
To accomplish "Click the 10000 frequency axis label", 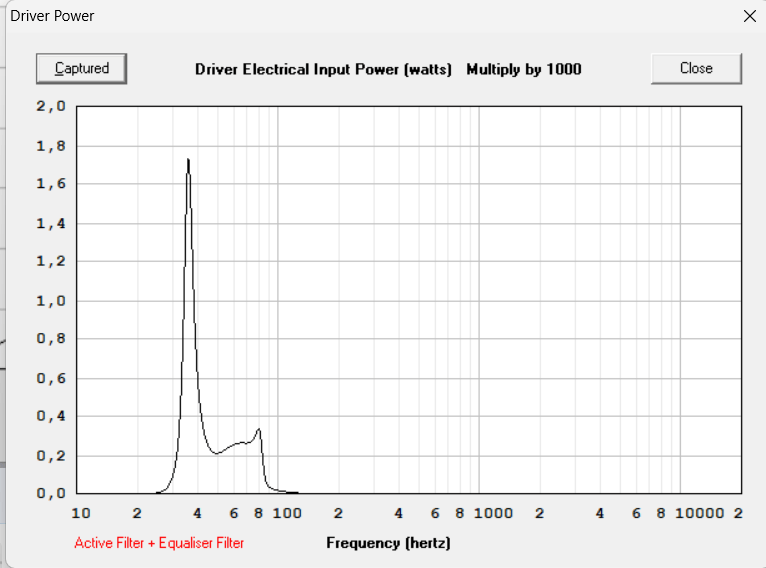I will click(x=700, y=513).
